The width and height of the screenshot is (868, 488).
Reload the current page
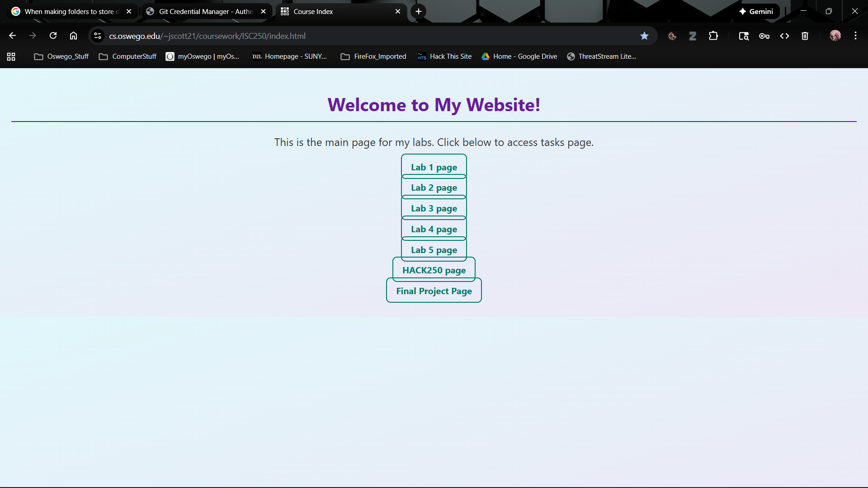(53, 36)
